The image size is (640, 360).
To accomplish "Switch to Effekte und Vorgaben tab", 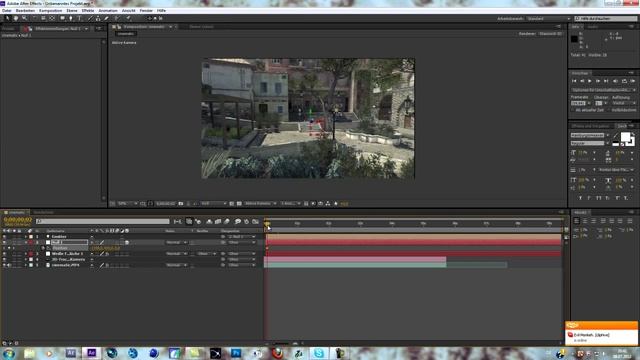I will coord(590,126).
